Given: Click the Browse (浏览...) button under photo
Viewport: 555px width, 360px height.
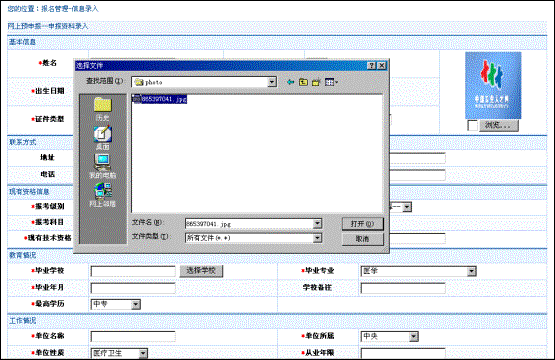Looking at the screenshot, I should coord(498,125).
